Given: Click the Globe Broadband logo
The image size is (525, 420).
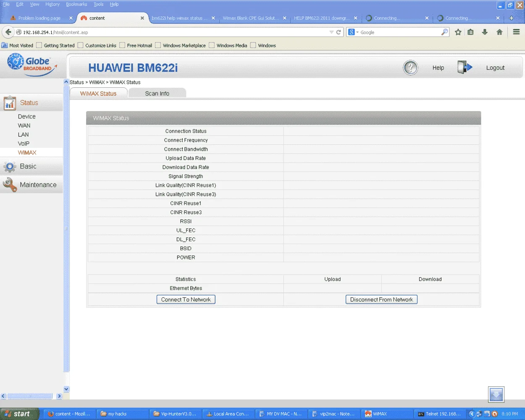Looking at the screenshot, I should click(32, 65).
